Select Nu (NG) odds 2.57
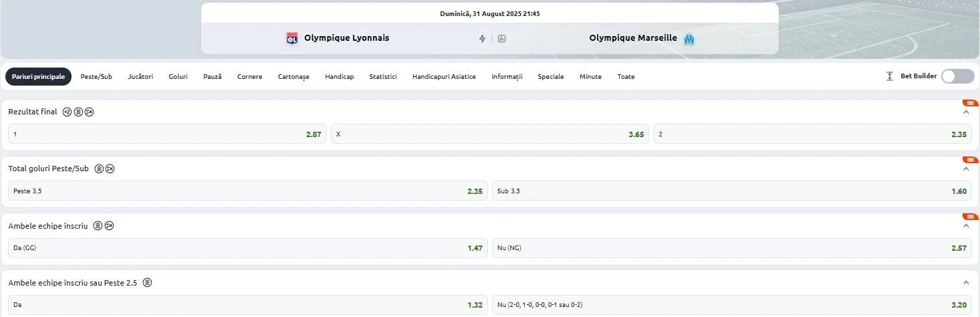 732,247
